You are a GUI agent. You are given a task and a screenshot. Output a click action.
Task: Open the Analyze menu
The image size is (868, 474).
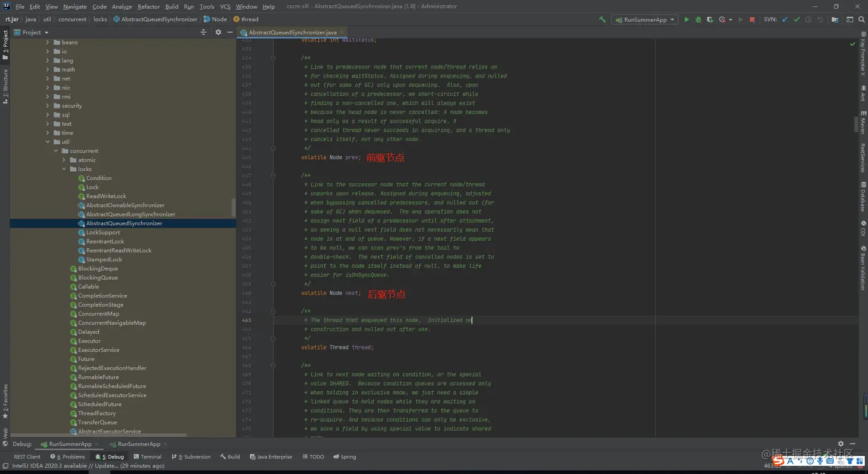coord(122,6)
